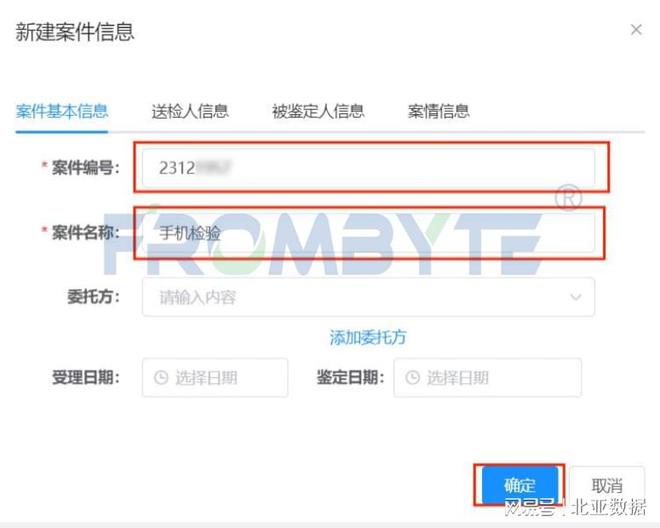
Task: Open the 送检人信息 tab
Action: coord(190,112)
